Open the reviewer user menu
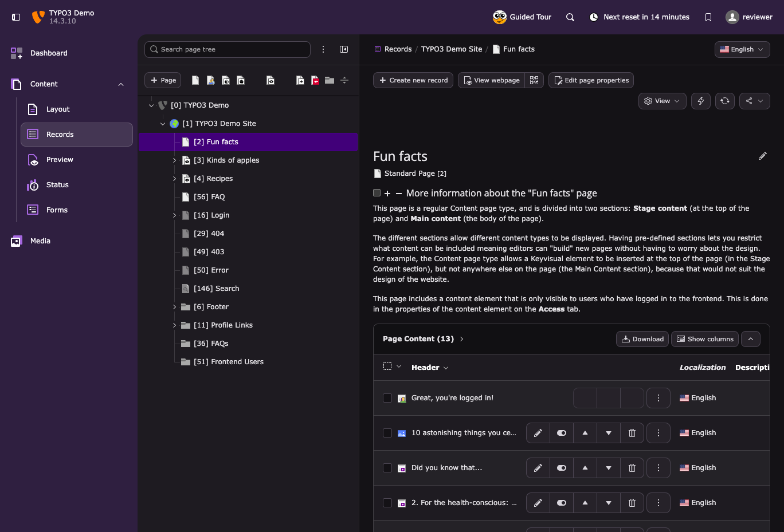The width and height of the screenshot is (784, 532). click(x=749, y=17)
